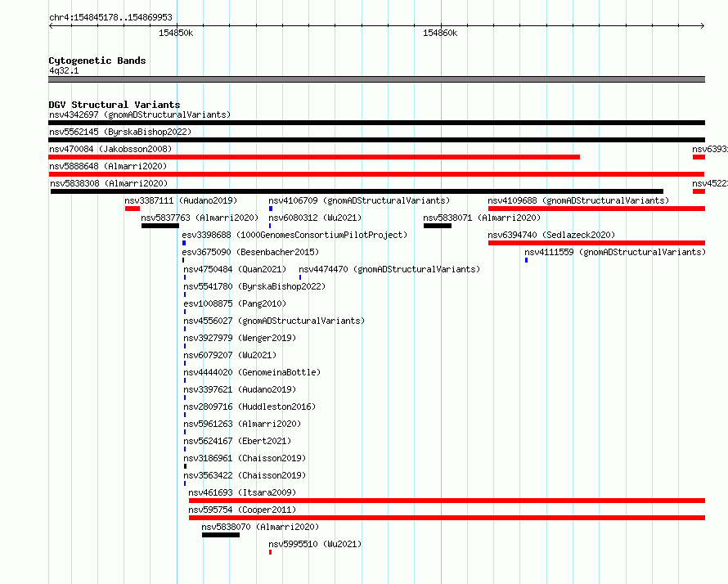The image size is (728, 584).
Task: Open the nsv5838070 Almarri2020 label
Action: pyautogui.click(x=260, y=527)
